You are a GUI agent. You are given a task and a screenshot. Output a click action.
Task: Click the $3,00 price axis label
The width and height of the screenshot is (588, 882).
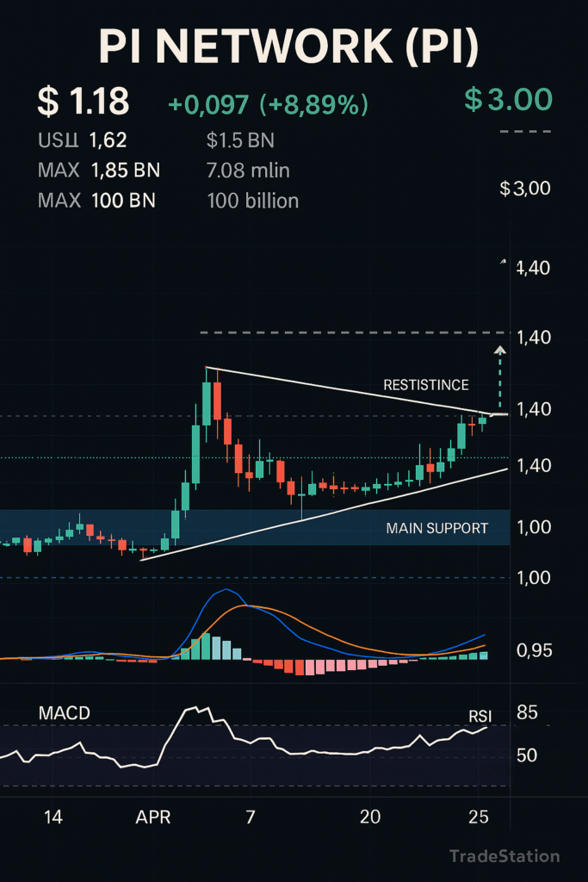[x=525, y=188]
